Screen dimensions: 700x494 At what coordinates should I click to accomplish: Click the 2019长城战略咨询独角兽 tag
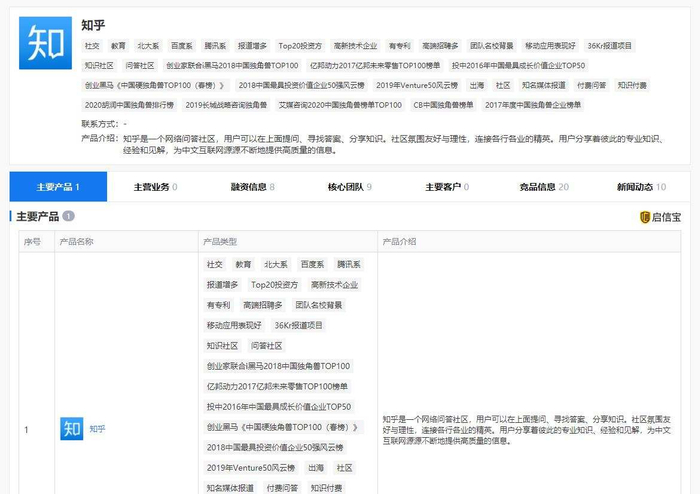(x=226, y=105)
